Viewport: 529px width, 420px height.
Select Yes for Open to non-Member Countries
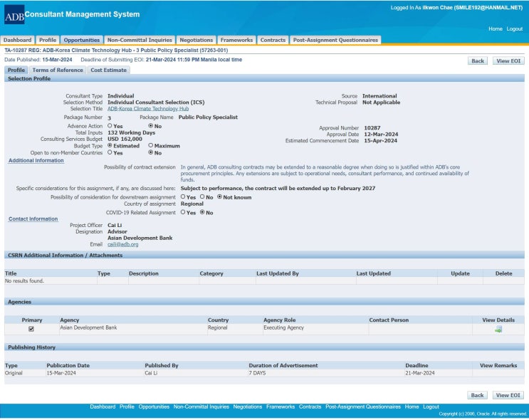(110, 152)
